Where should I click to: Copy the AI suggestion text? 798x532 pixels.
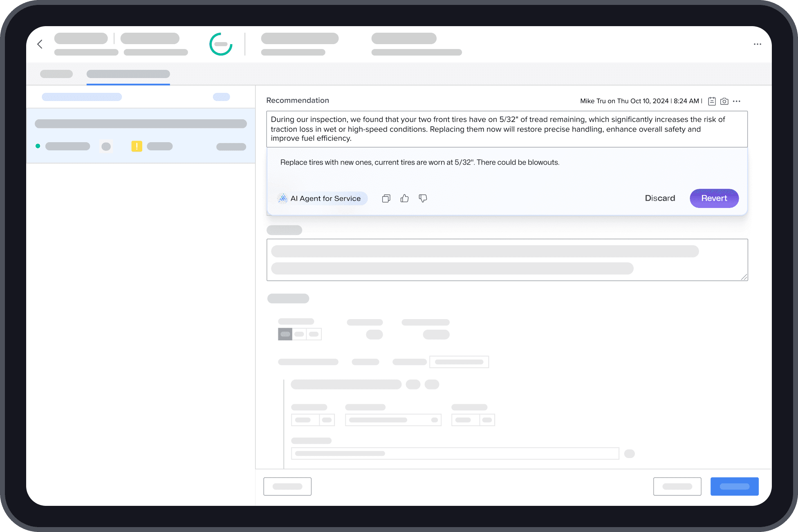pyautogui.click(x=386, y=199)
